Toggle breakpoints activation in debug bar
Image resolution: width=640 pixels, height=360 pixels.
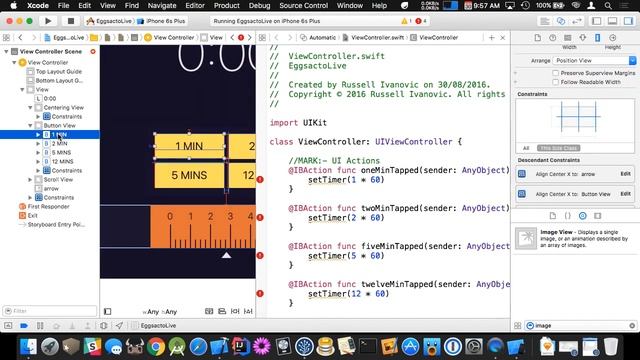point(24,325)
